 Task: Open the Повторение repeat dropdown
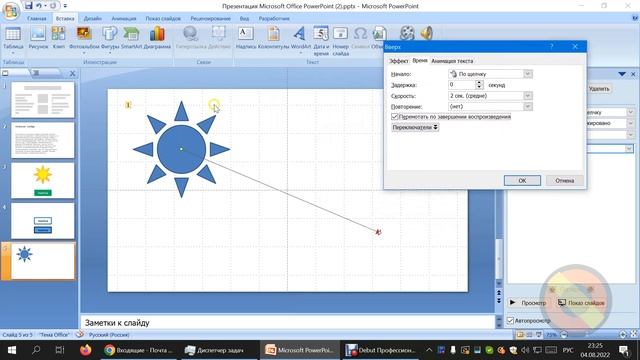click(528, 106)
